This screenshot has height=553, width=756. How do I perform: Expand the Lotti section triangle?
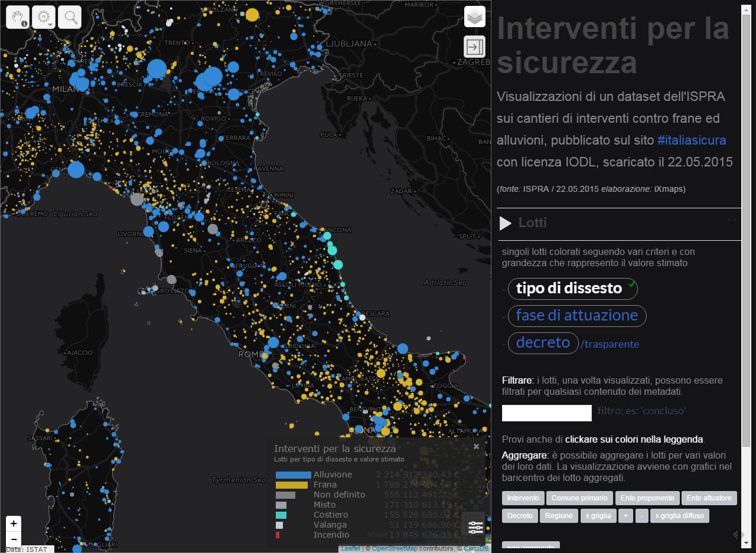coord(506,223)
